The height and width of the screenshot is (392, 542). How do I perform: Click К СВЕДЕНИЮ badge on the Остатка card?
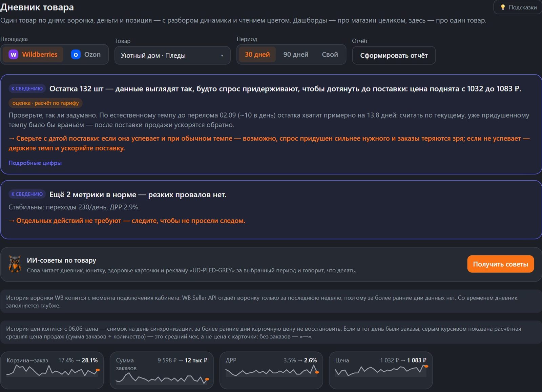point(27,88)
